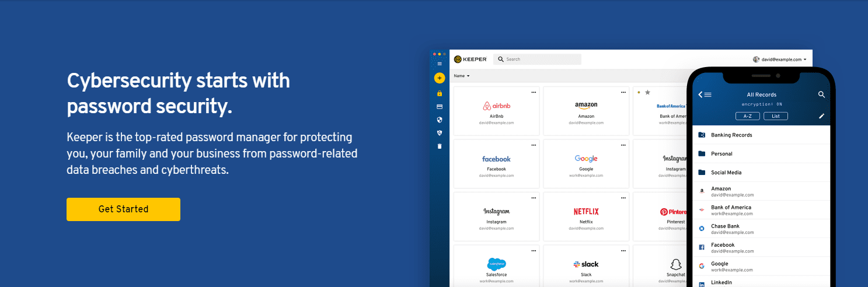Open the Facebook record card

coord(497,163)
